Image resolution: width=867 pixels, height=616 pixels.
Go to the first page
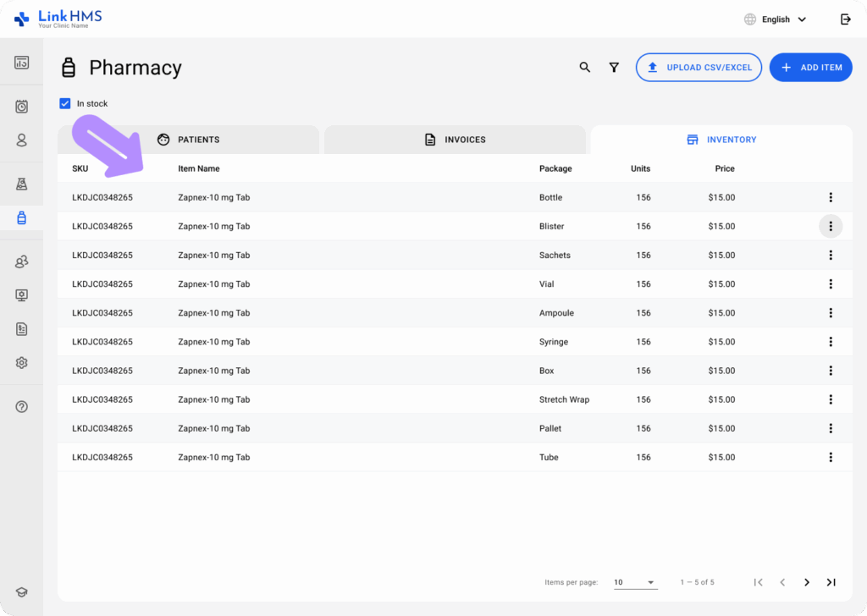[x=758, y=582]
